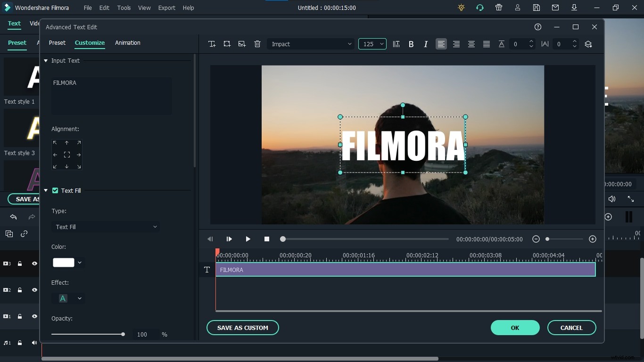The width and height of the screenshot is (644, 362).
Task: Select the FILMORA clip in the timeline
Action: [405, 270]
